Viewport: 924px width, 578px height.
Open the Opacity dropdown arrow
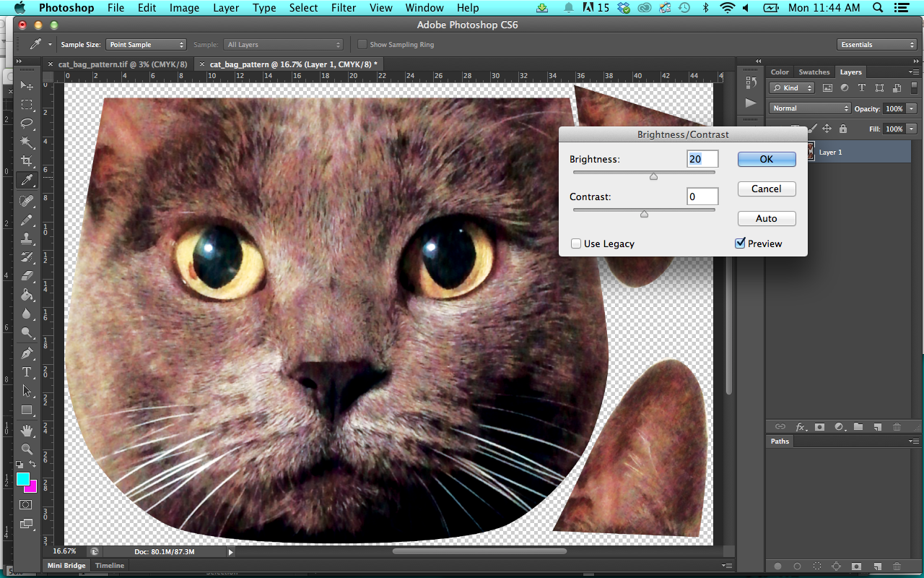coord(912,108)
